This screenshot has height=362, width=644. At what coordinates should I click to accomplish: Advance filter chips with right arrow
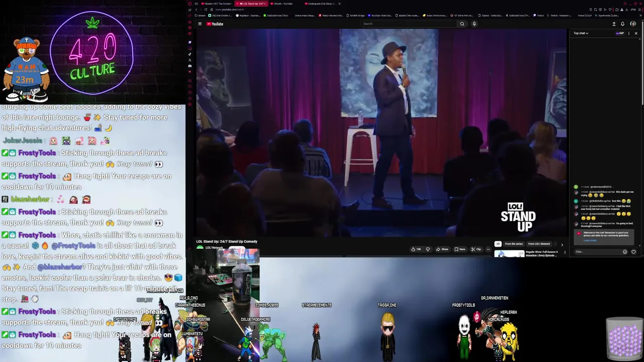[x=562, y=244]
